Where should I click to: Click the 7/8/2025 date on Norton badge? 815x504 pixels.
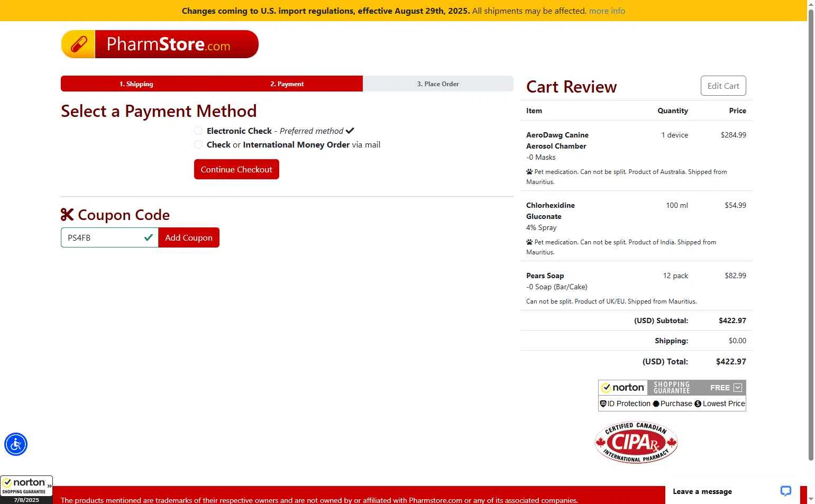[x=26, y=500]
